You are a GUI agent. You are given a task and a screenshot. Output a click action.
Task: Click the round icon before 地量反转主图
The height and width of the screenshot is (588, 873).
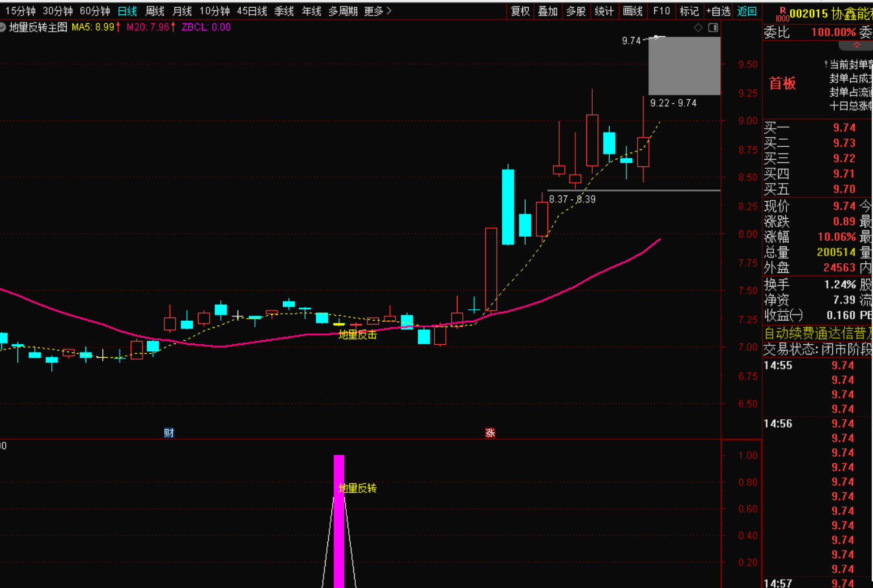pyautogui.click(x=3, y=27)
